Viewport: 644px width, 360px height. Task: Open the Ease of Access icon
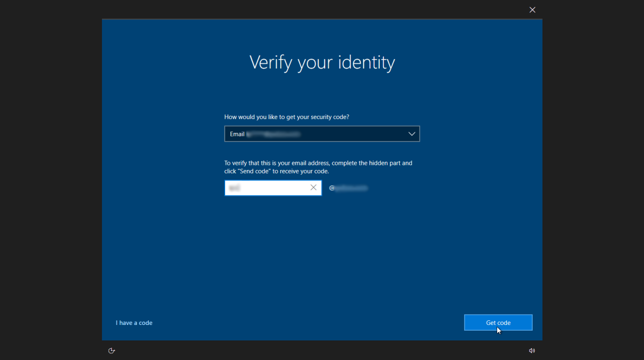pos(112,351)
